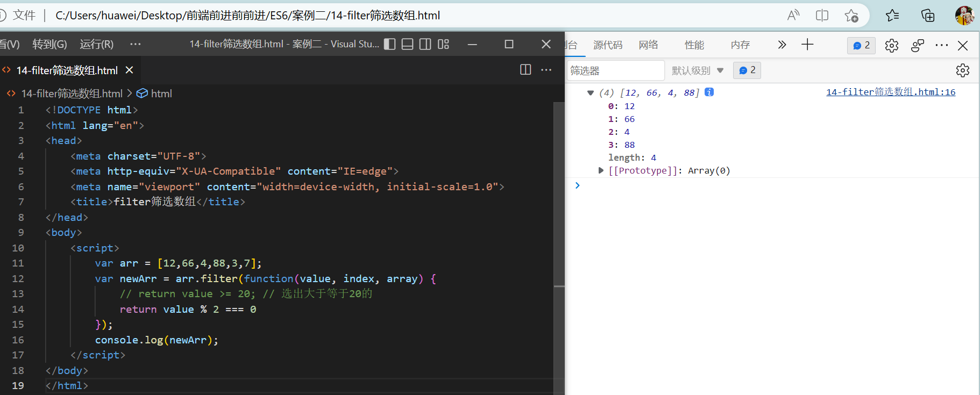Open the Customize Layout icon in VS Code

443,44
